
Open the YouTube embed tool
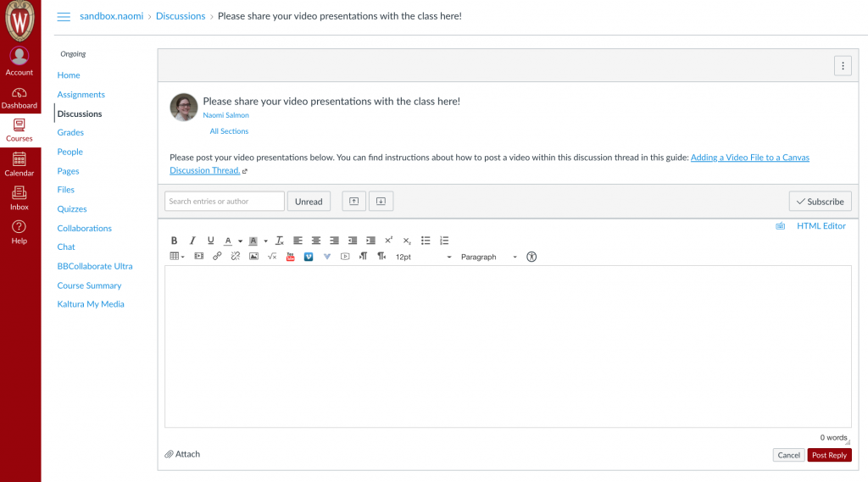point(290,257)
